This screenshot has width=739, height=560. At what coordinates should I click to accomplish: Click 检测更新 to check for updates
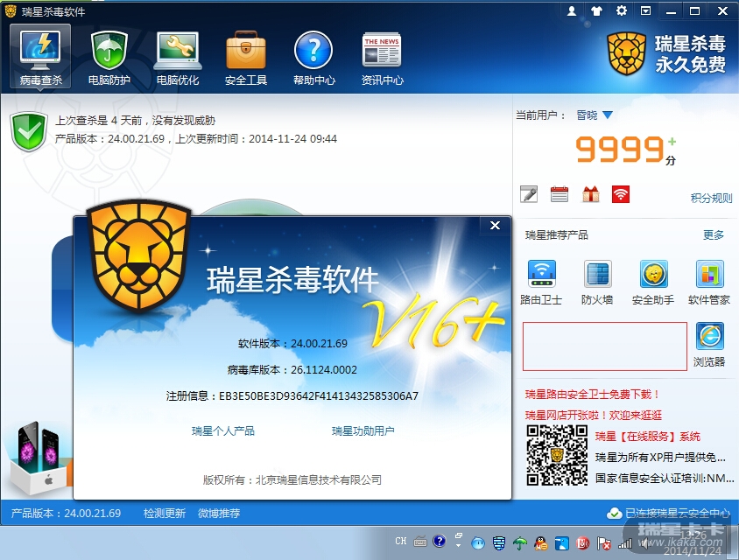165,513
